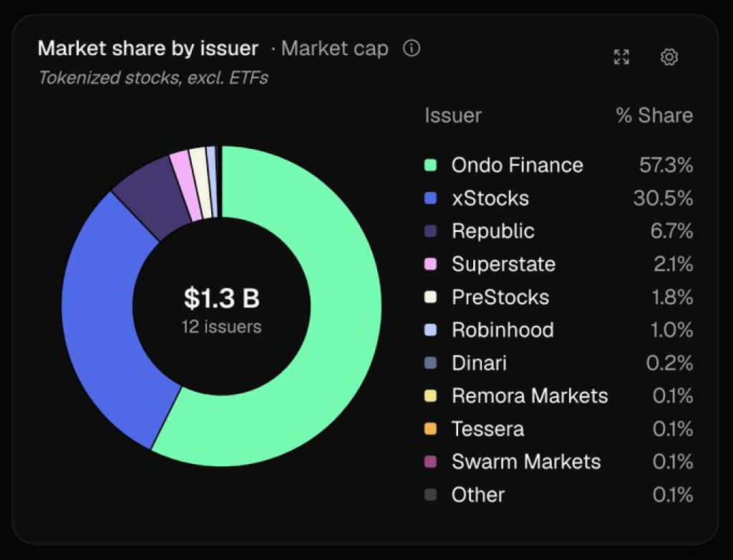Click Superstate pink legend swatch
The image size is (733, 560).
tap(430, 264)
